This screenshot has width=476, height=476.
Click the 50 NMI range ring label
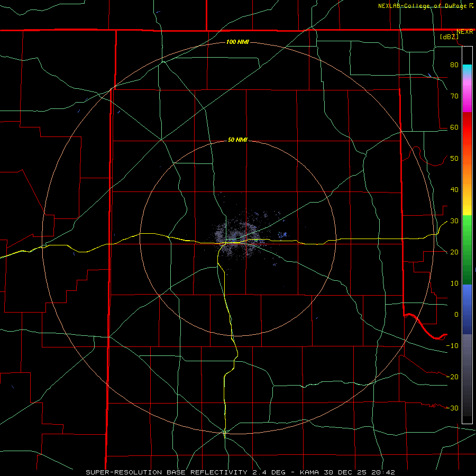[237, 140]
